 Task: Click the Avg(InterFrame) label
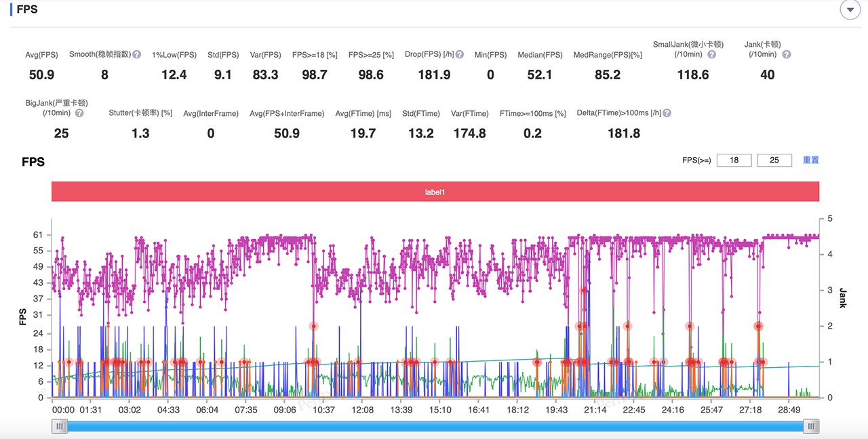[x=211, y=114]
